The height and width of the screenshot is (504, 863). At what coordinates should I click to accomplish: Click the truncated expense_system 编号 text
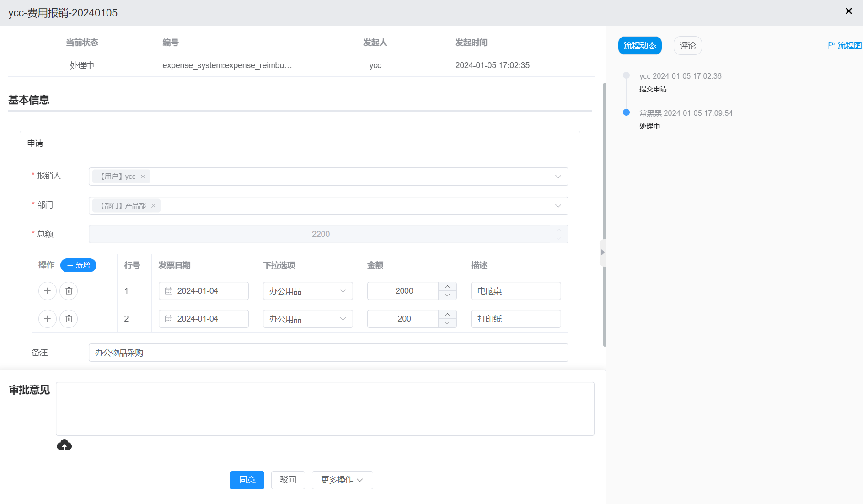pos(227,65)
